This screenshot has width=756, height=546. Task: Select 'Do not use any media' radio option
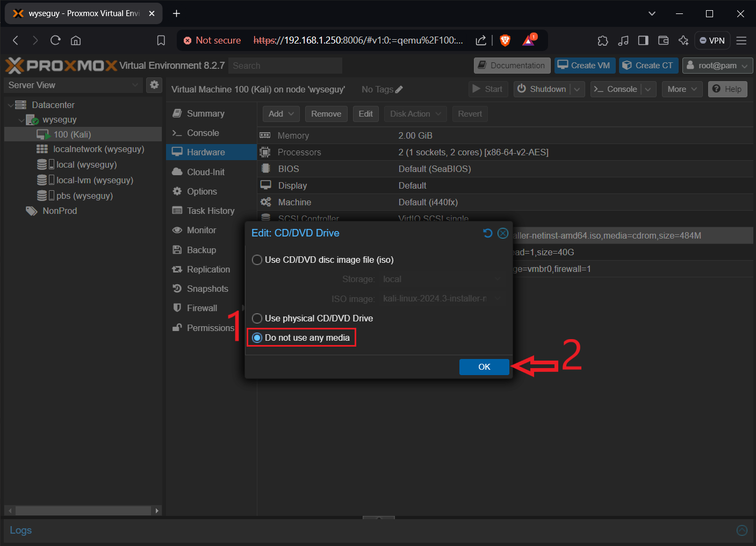257,337
